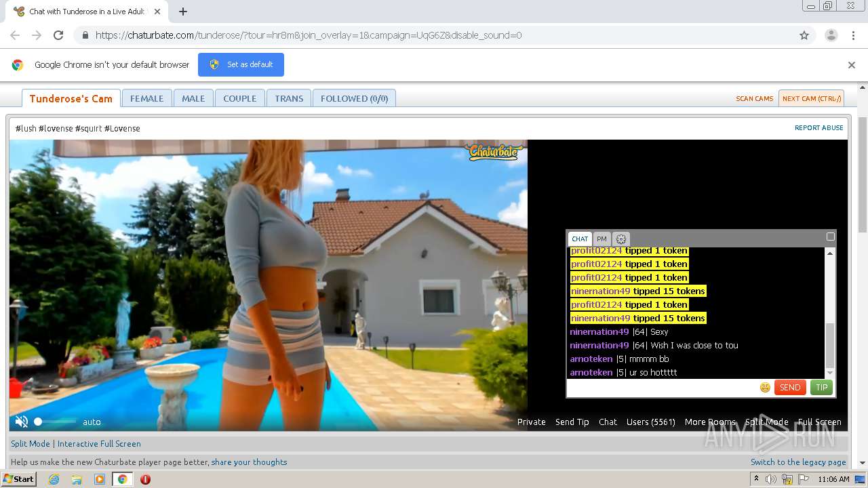Open the system volume tray icon
Screen dimensions: 868x488
[x=771, y=479]
